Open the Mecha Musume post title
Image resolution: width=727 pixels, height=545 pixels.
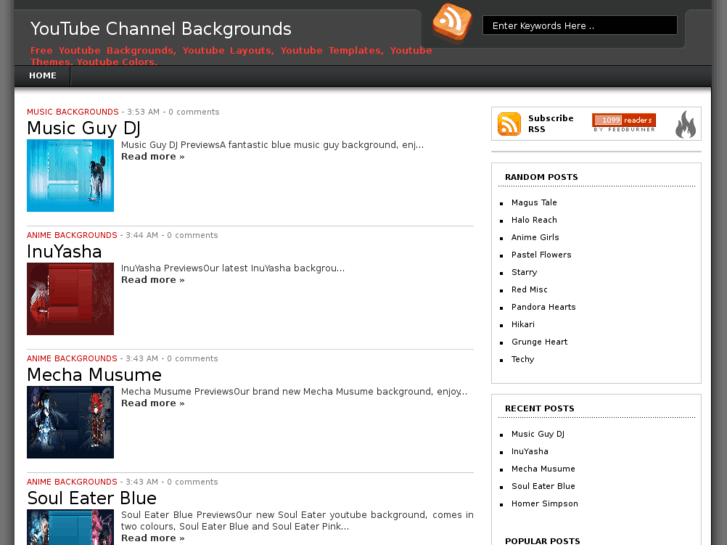(x=94, y=375)
